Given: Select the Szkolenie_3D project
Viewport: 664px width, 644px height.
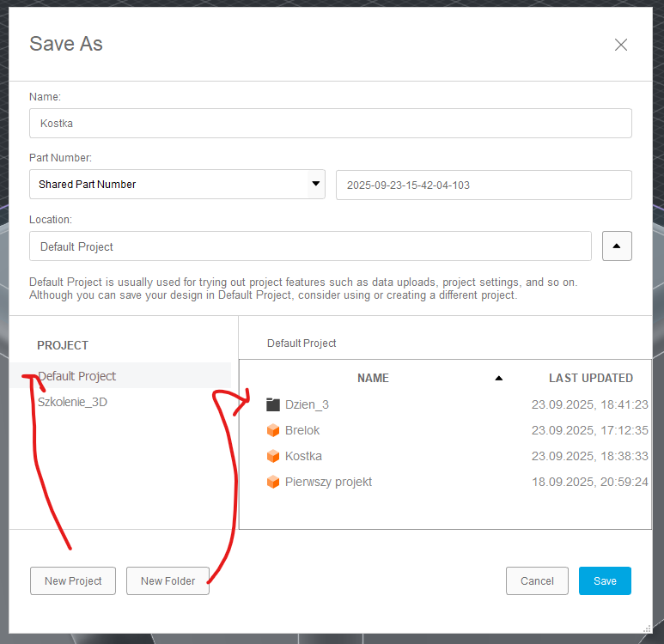Looking at the screenshot, I should tap(72, 402).
